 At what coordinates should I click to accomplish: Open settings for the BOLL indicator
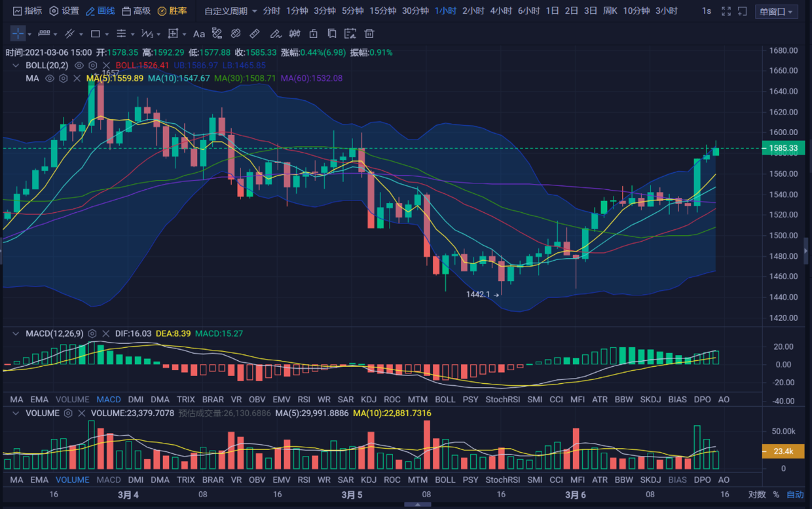(92, 66)
